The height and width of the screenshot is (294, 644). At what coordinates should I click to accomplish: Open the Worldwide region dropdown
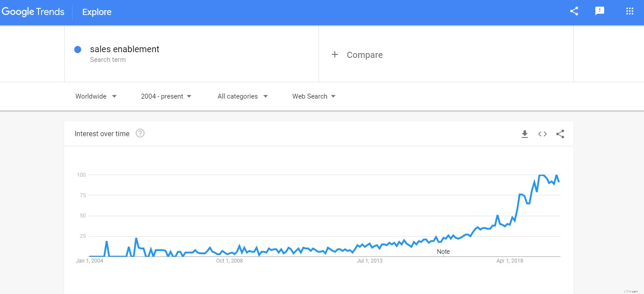point(96,96)
